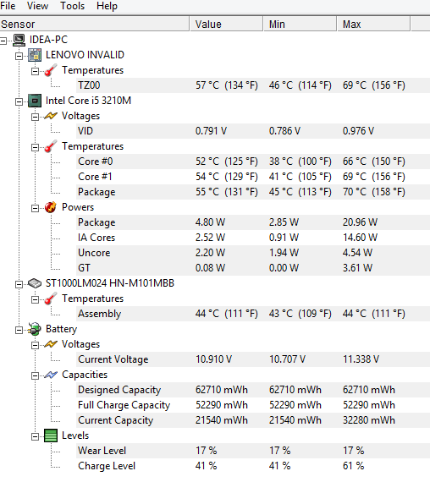Click the IDEA-PC computer icon

coord(19,40)
